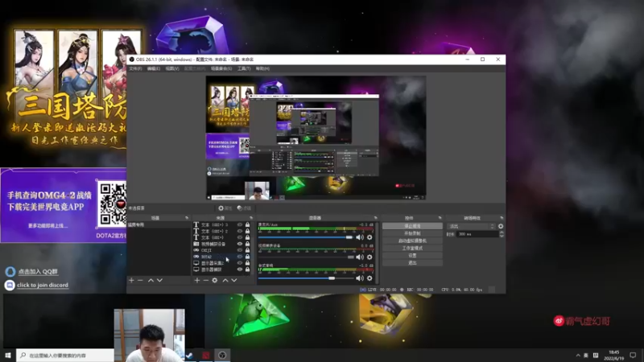
Task: Decrease transition duration with down arrow
Action: point(502,236)
